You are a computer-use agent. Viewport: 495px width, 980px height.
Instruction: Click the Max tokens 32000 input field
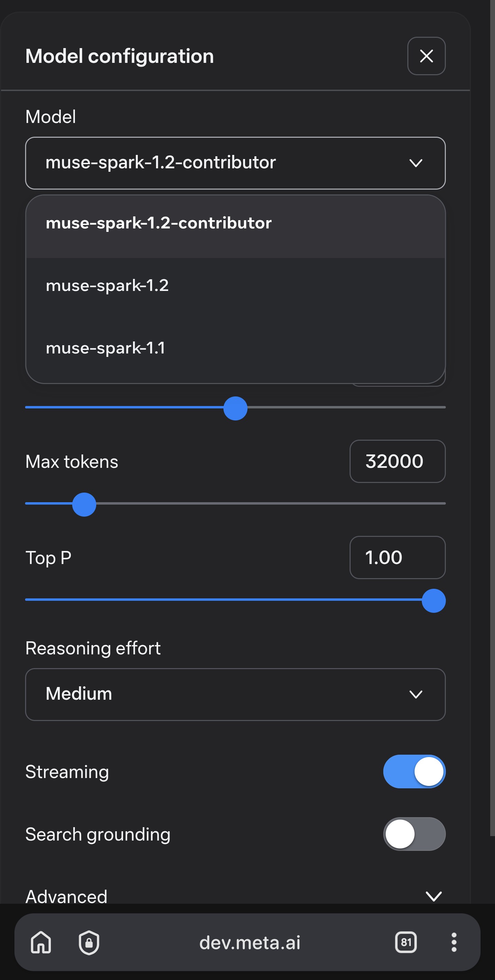(397, 461)
